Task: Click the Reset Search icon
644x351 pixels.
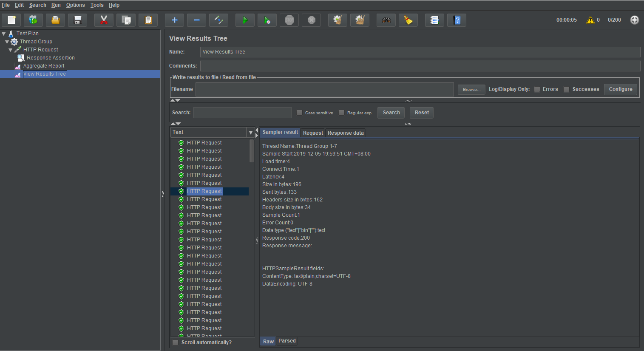Action: pyautogui.click(x=408, y=20)
